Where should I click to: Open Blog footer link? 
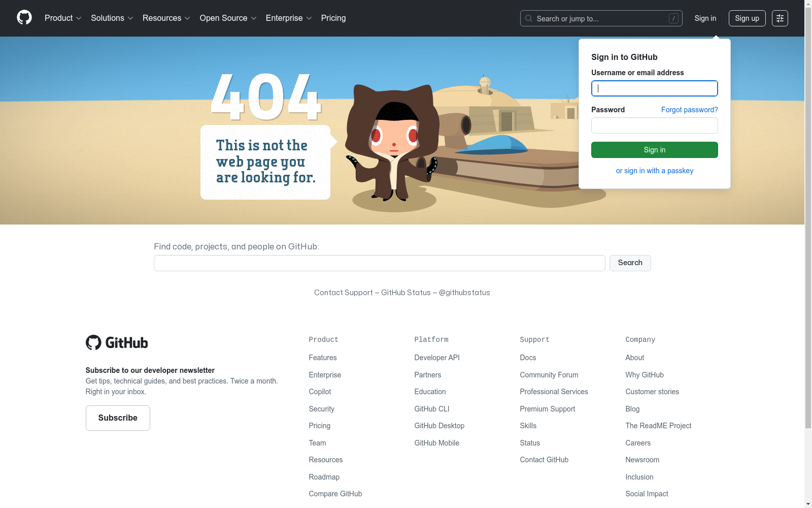coord(632,409)
